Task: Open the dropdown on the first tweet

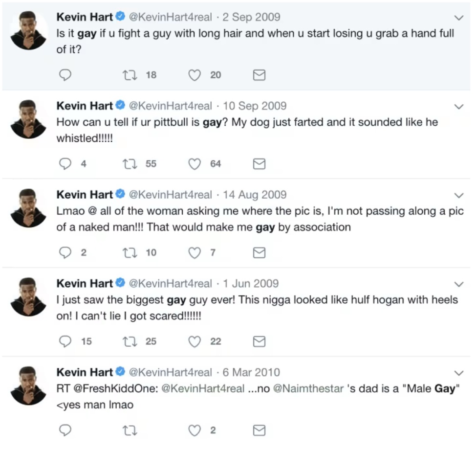Action: point(459,17)
